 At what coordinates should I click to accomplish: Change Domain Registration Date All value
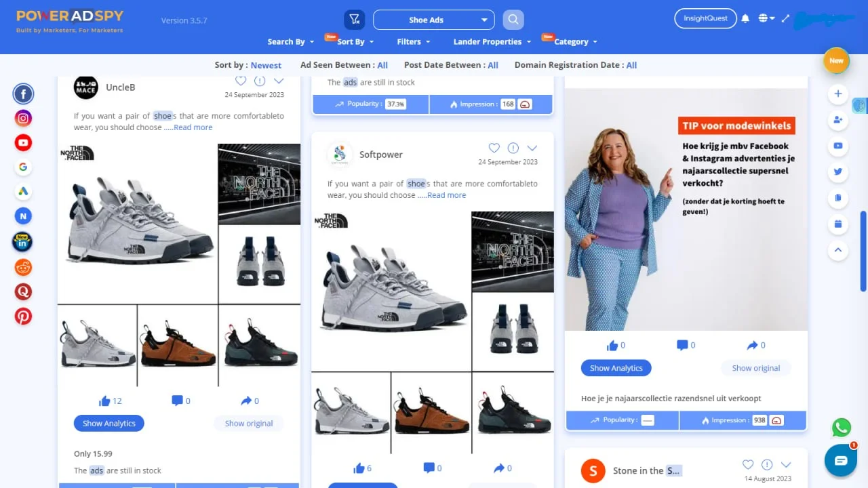click(631, 66)
